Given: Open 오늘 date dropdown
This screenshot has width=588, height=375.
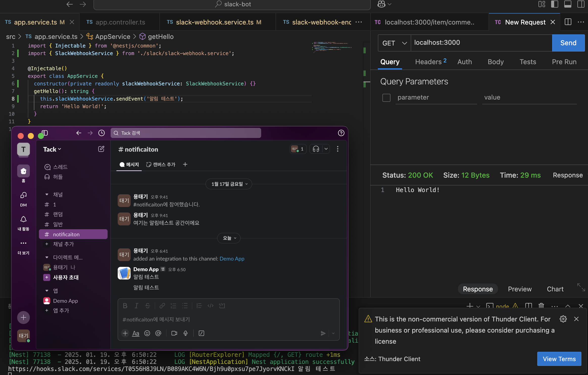Looking at the screenshot, I should click(x=229, y=238).
